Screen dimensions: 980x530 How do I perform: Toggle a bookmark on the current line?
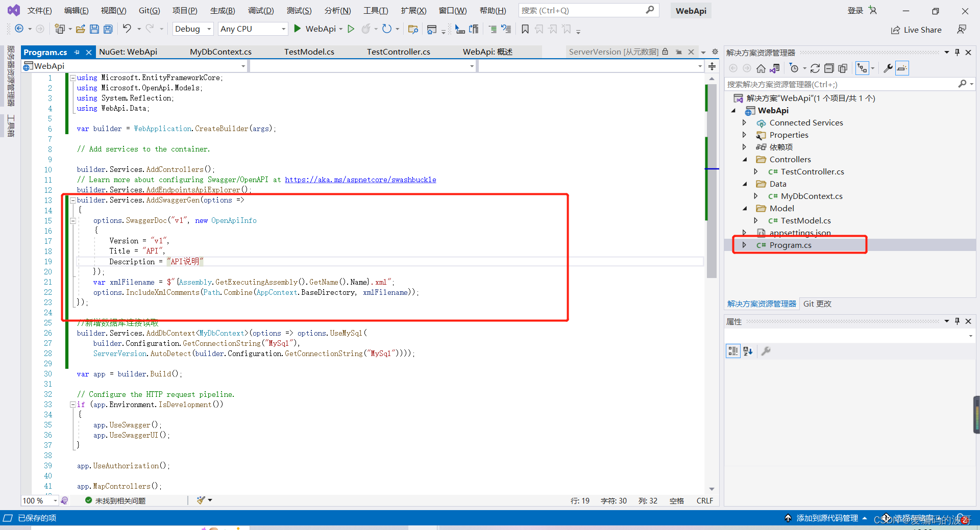tap(526, 29)
